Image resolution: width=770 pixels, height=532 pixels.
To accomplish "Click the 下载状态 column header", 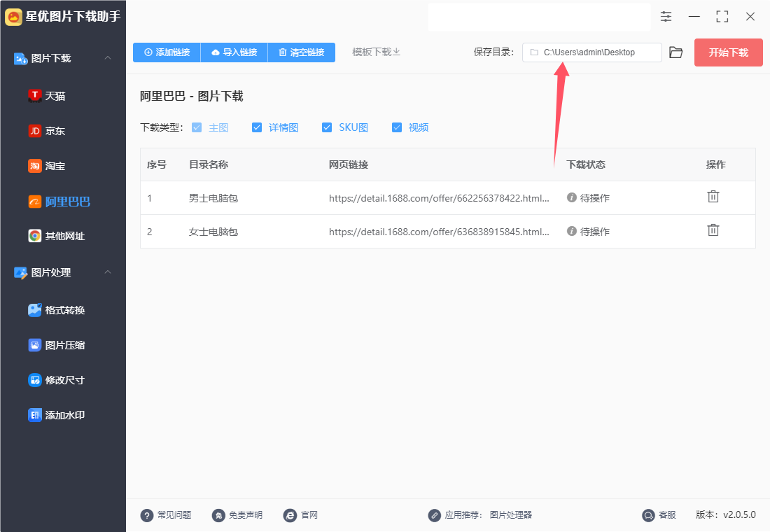I will [x=586, y=164].
